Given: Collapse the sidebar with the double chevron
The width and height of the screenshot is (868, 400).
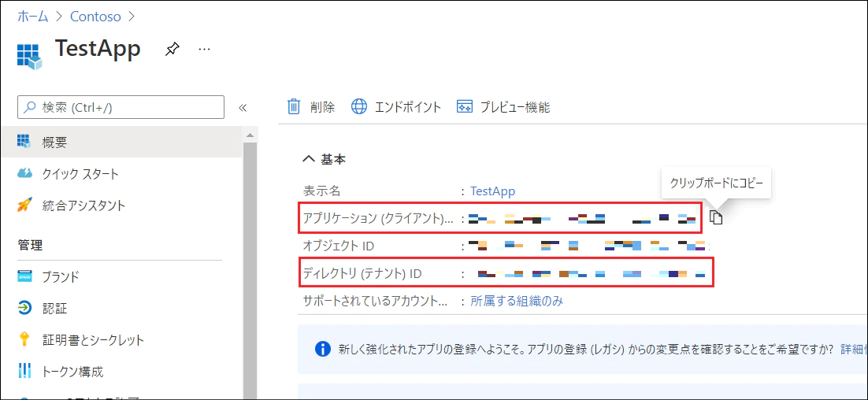Looking at the screenshot, I should click(x=243, y=107).
